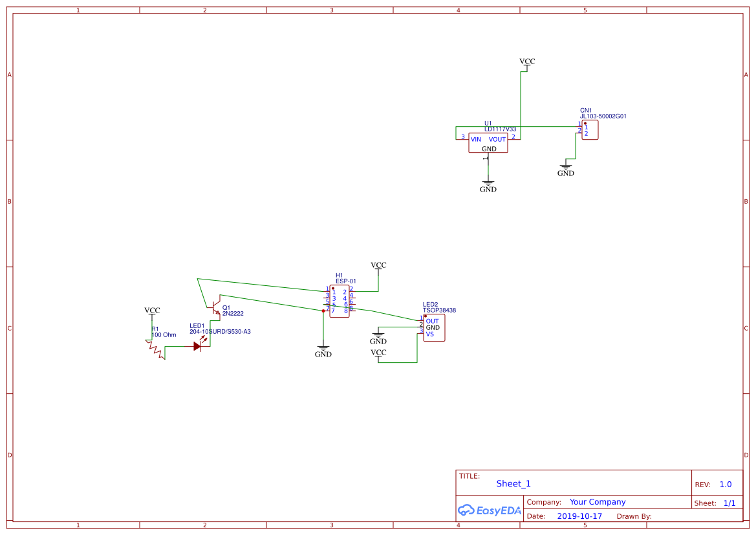Select the VCC flag above the ESP-01 header
The height and width of the screenshot is (535, 756).
point(378,265)
